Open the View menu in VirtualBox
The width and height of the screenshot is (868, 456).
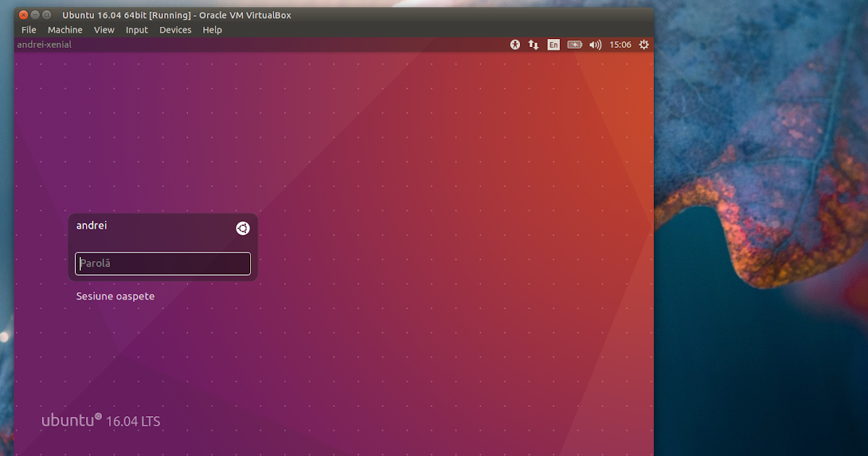[x=104, y=30]
